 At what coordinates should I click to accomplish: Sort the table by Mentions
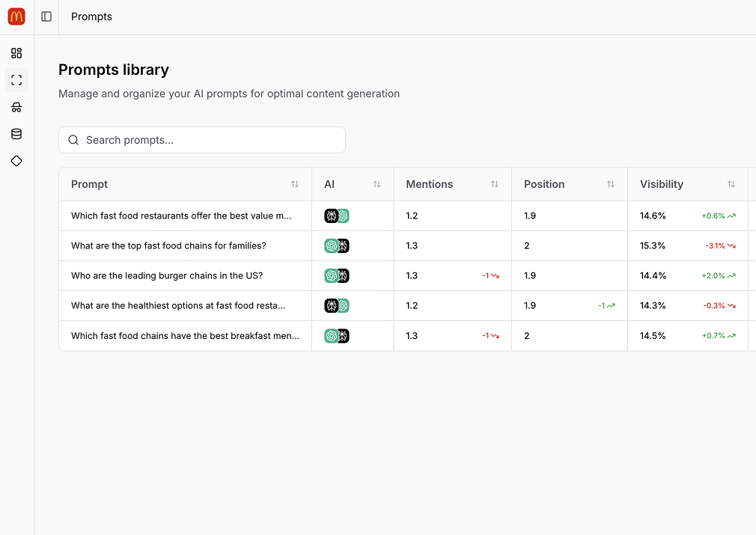[494, 184]
